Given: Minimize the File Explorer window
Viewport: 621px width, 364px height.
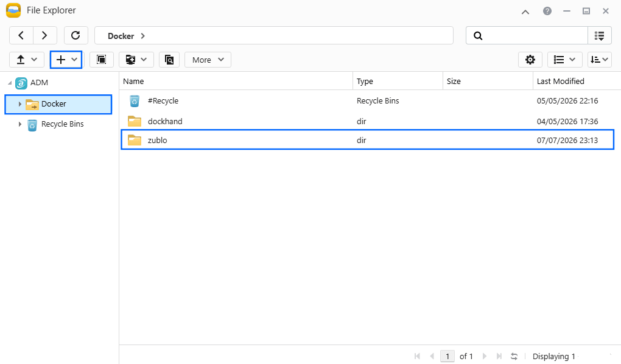Looking at the screenshot, I should click(x=567, y=11).
